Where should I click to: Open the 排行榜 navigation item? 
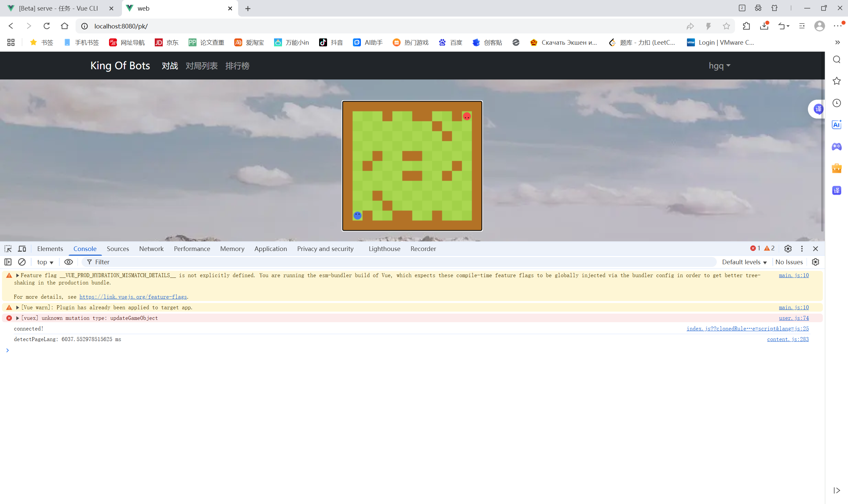(237, 66)
